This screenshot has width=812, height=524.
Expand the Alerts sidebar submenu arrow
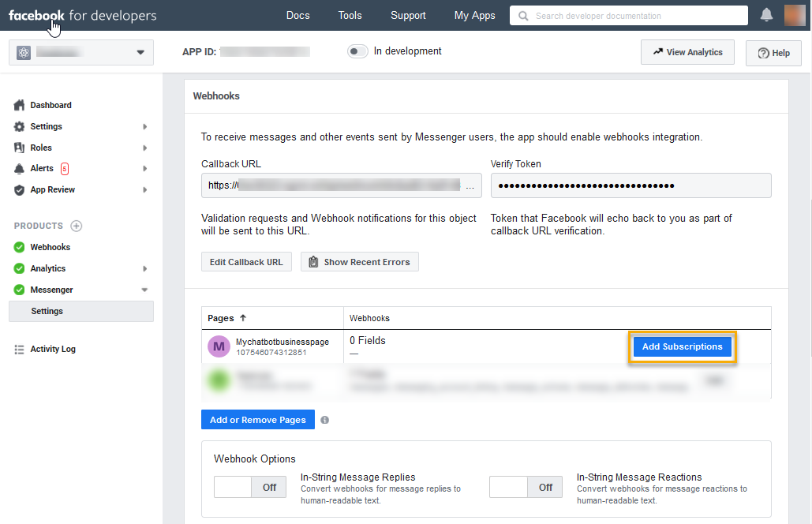coord(145,169)
